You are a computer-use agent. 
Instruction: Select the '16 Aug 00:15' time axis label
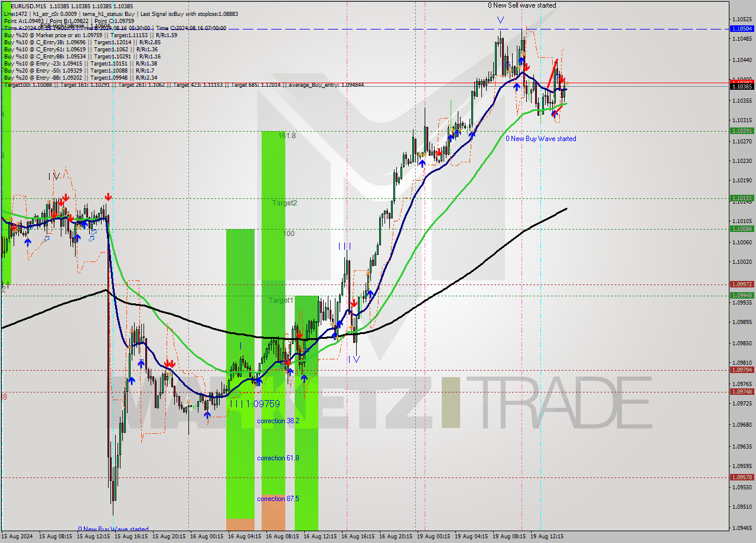tap(207, 537)
